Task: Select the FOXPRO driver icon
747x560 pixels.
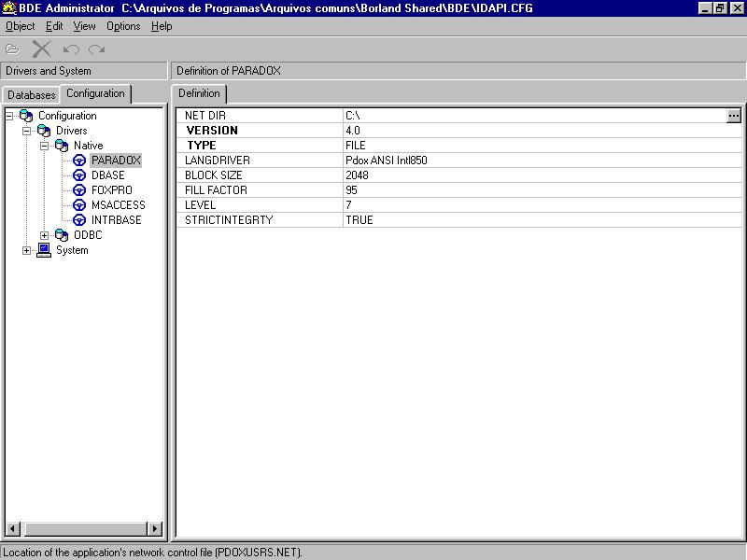Action: [79, 190]
